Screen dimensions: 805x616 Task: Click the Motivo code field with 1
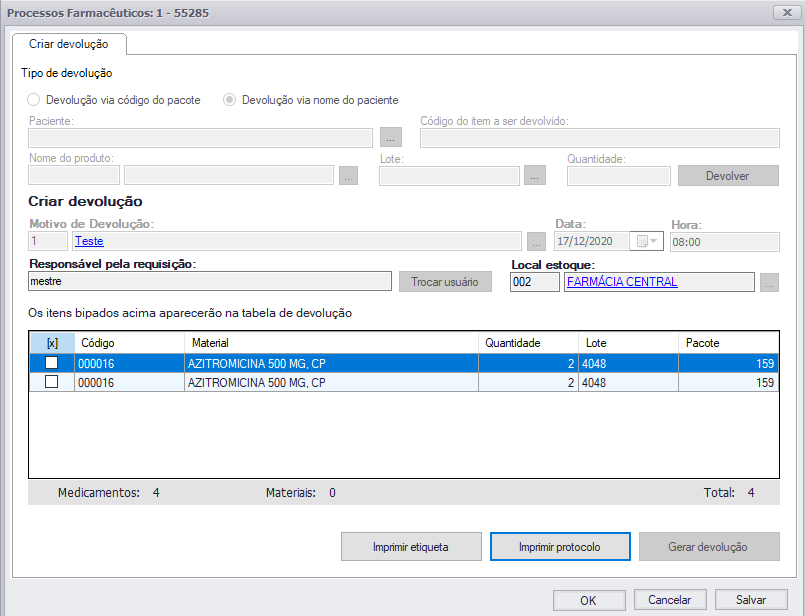click(x=48, y=241)
